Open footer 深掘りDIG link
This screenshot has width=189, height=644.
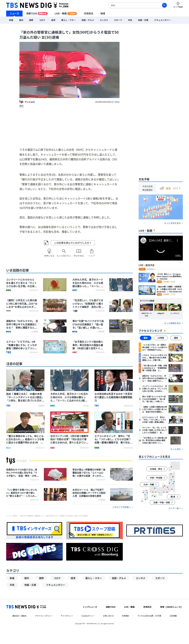pyautogui.click(x=110, y=607)
